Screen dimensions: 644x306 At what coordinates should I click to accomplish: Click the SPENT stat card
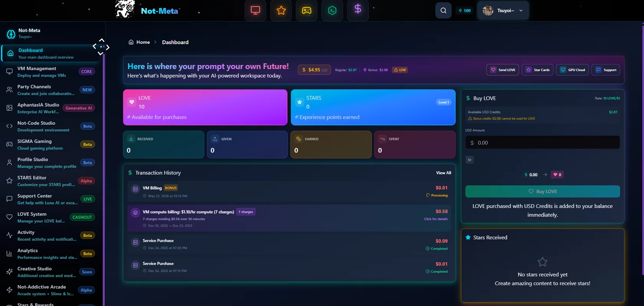click(x=415, y=145)
